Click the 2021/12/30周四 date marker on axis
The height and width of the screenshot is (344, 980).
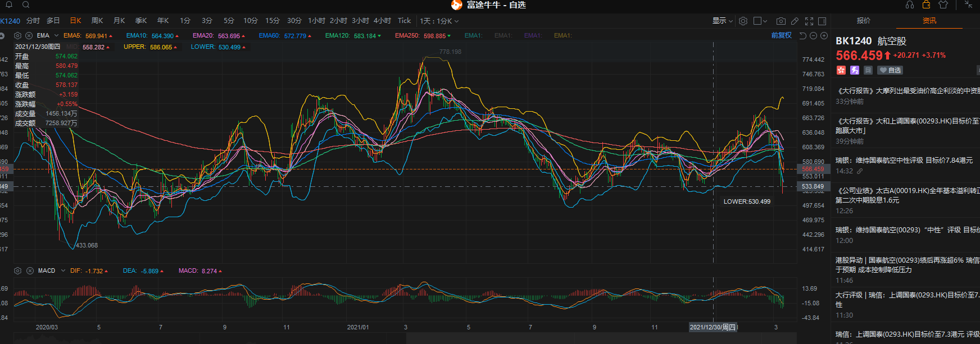[713, 327]
